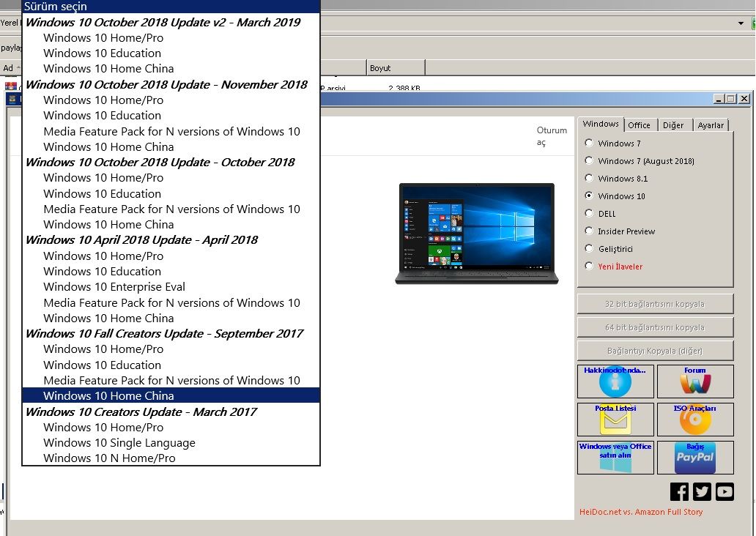
Task: Pick Media Feature Pack under April 2018 Update
Action: click(171, 302)
